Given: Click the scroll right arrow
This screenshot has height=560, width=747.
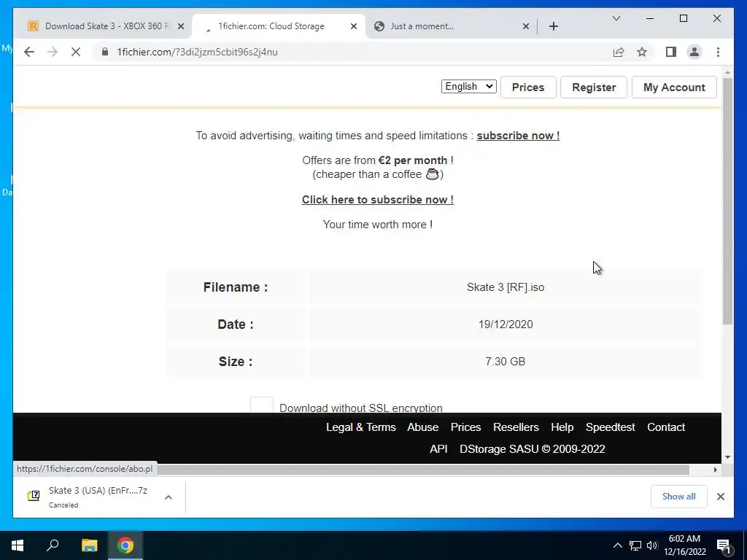Looking at the screenshot, I should coord(715,470).
